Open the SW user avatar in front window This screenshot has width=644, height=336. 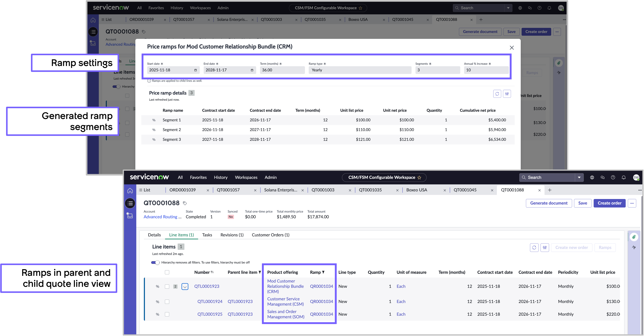(636, 177)
